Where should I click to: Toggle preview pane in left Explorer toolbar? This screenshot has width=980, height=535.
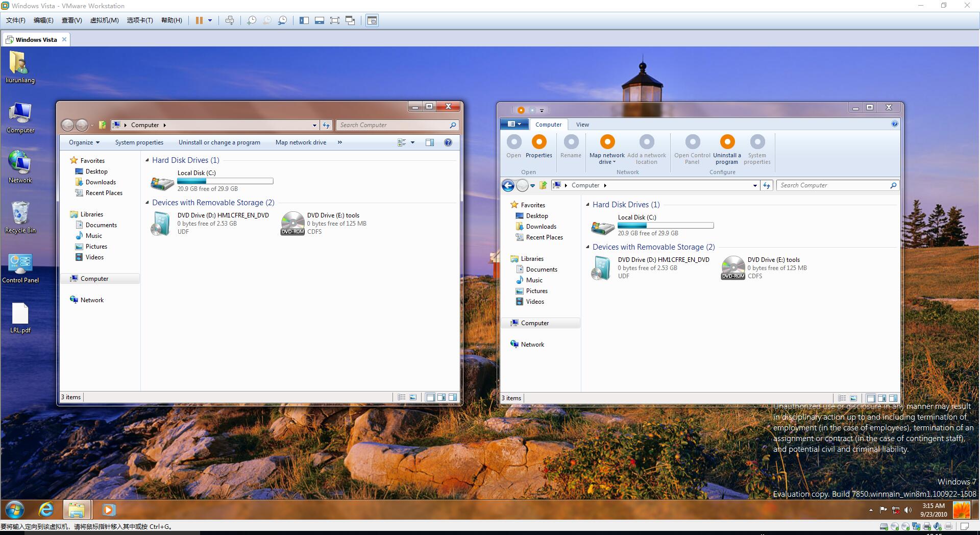coord(430,142)
